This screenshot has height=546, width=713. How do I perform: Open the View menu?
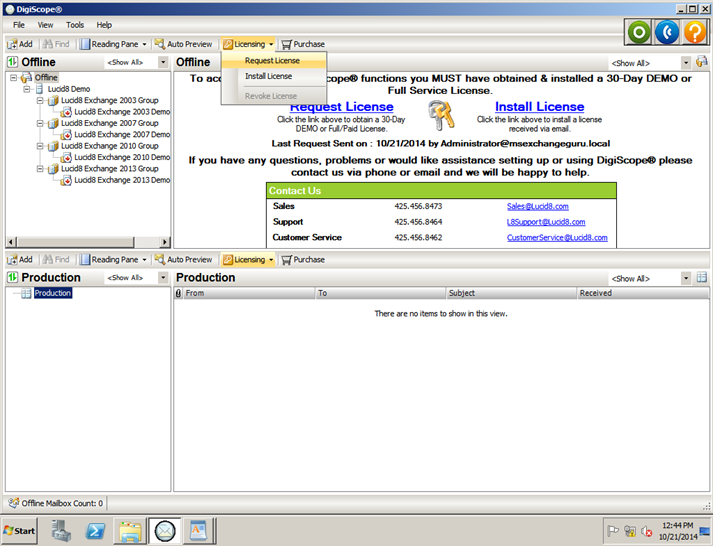(45, 25)
